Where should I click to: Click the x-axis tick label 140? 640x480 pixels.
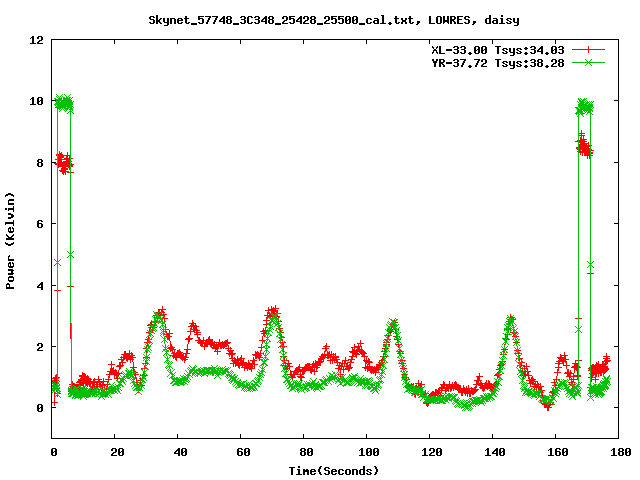pos(495,452)
